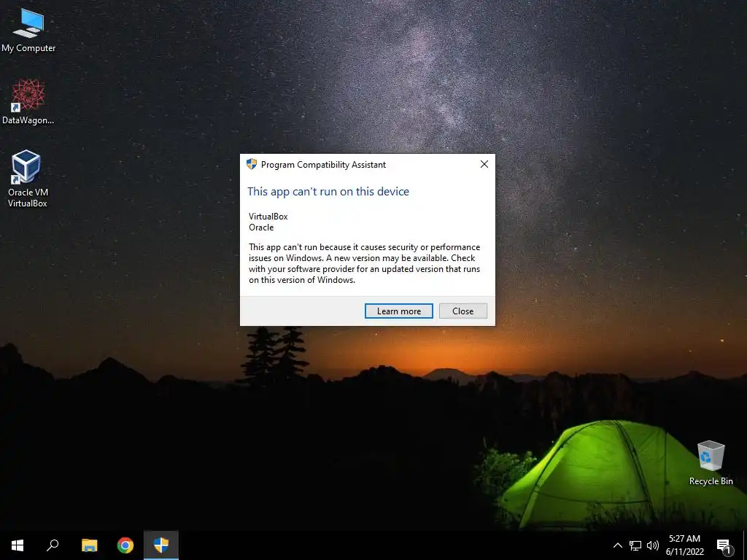
Task: Select the Oracle VM VirtualBox desktop shortcut
Action: click(x=27, y=179)
